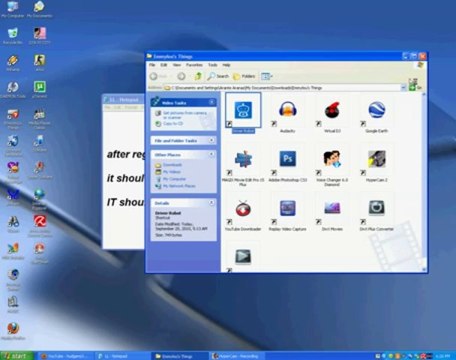Screen dimensions: 456x360
Task: Toggle the Folders pane button
Action: (244, 76)
